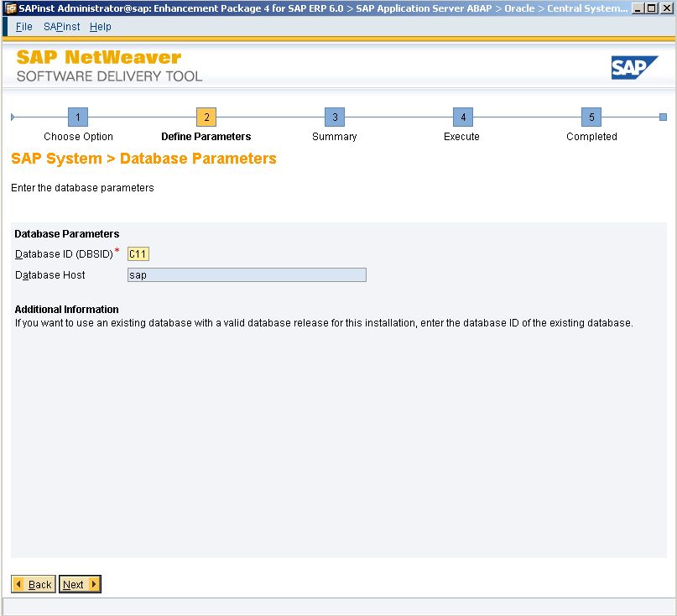Click the step 2 Define Parameters box
677x616 pixels.
(206, 117)
